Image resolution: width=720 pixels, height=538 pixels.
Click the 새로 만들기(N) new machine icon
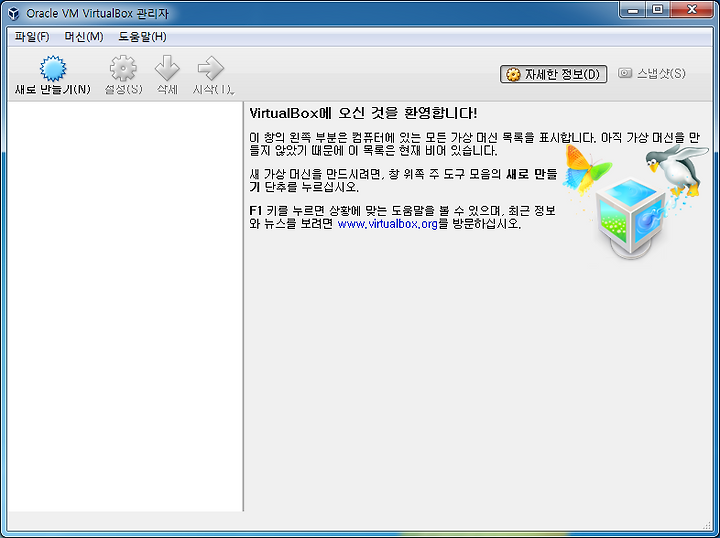(53, 68)
